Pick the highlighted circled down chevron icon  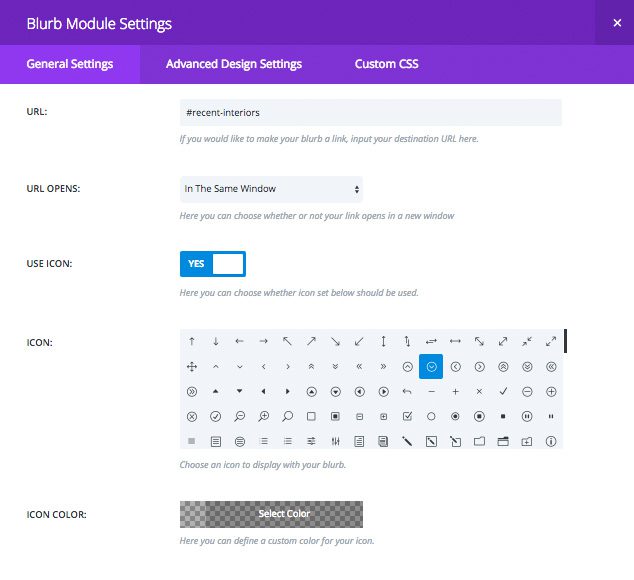[431, 366]
